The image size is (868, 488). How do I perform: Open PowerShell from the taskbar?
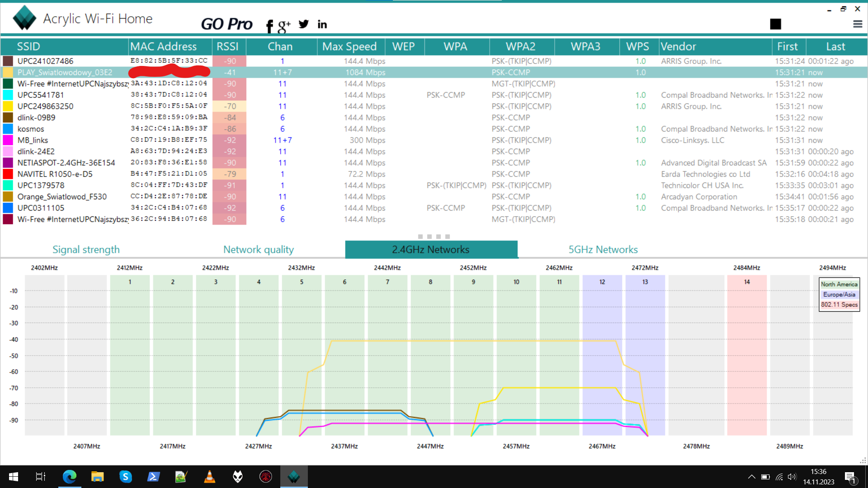tap(154, 477)
